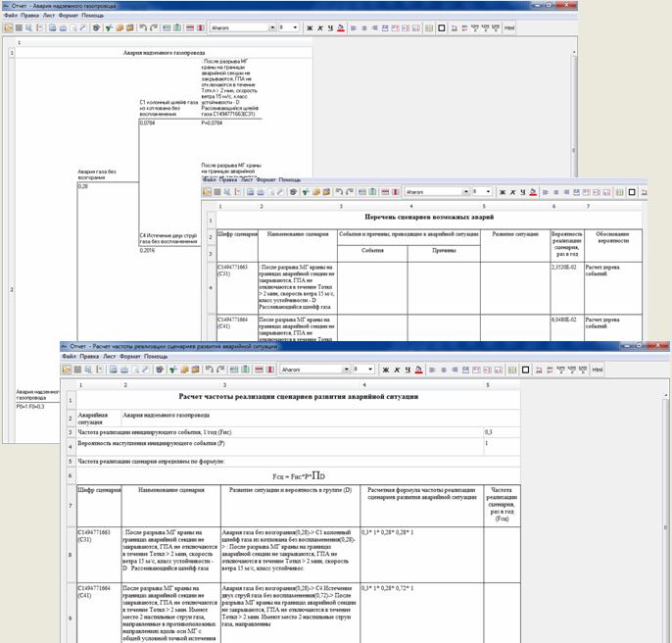Click the Html button in the Авария надземного газопровода window
This screenshot has height=643, width=672.
click(x=509, y=28)
